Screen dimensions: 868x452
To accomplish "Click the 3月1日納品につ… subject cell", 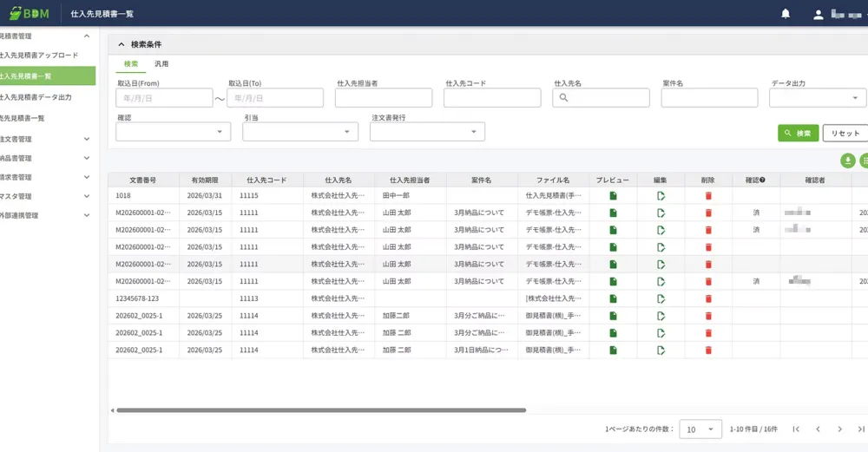I will point(481,350).
